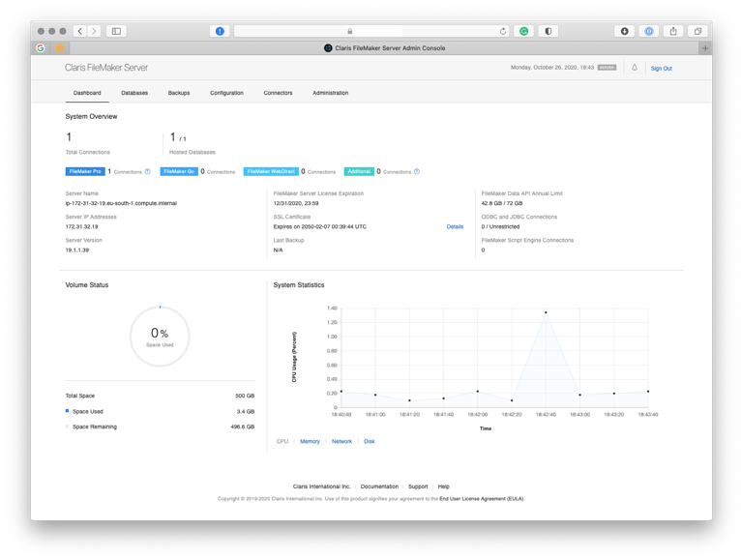741x560 pixels.
Task: Open the Safari share menu
Action: coord(673,31)
